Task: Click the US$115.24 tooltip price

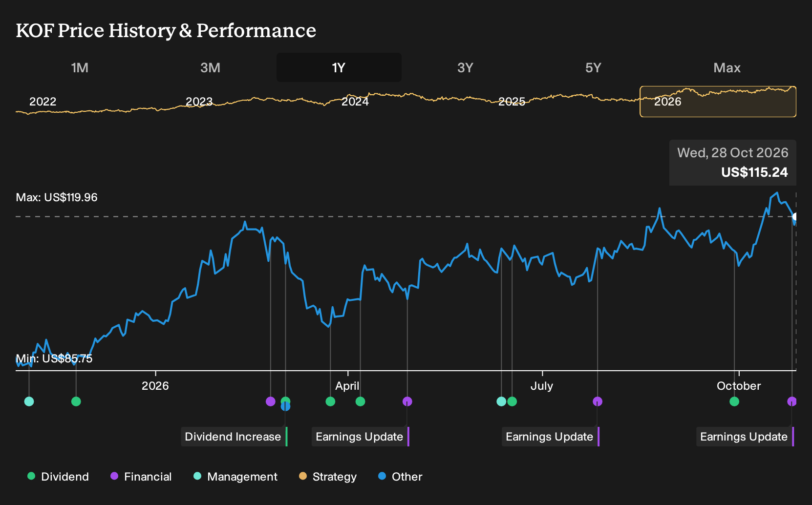Action: [x=754, y=172]
